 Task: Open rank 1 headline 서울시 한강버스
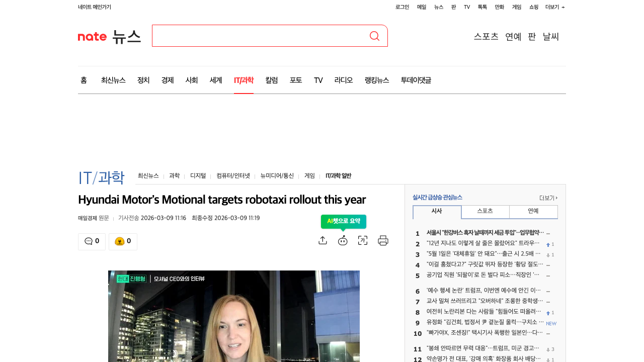coord(486,233)
